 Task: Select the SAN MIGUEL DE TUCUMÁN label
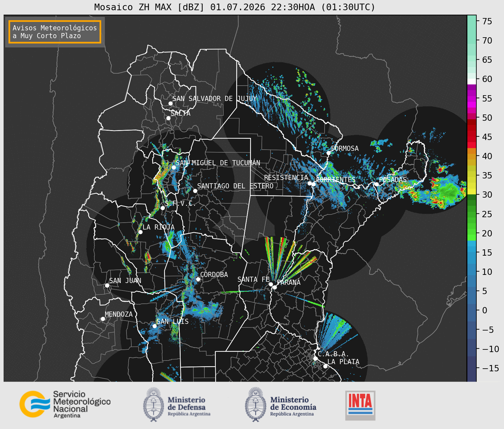[x=218, y=163]
